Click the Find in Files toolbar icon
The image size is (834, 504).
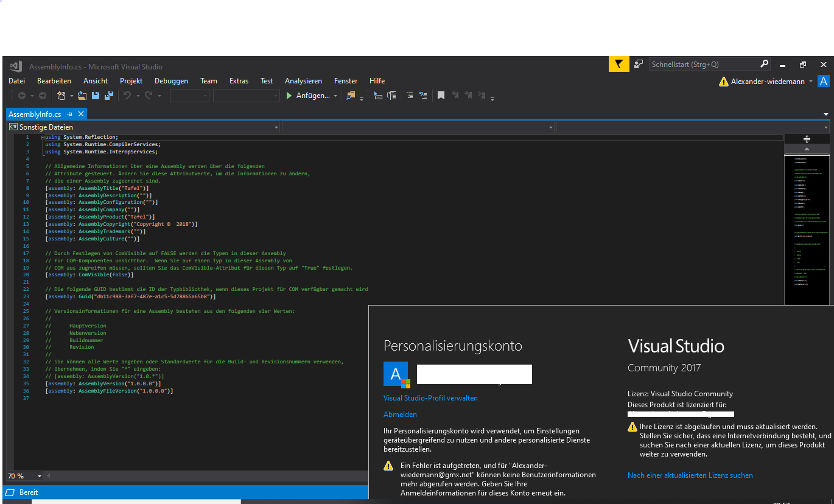point(350,96)
